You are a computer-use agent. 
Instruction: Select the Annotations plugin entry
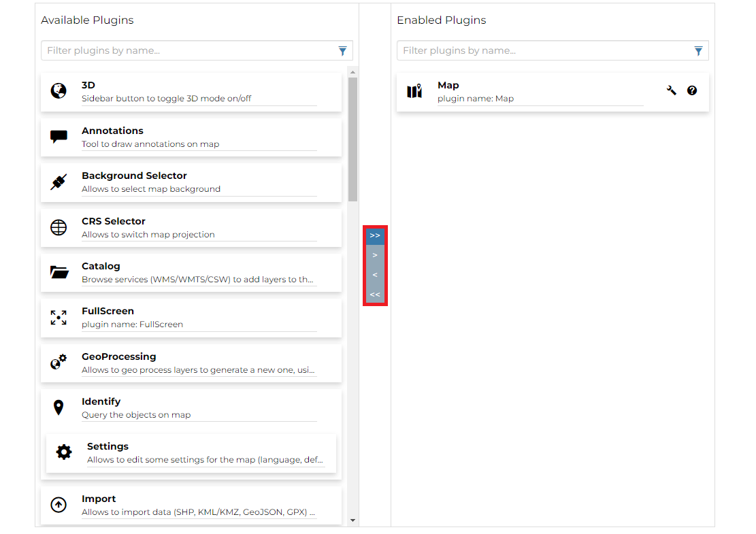191,135
